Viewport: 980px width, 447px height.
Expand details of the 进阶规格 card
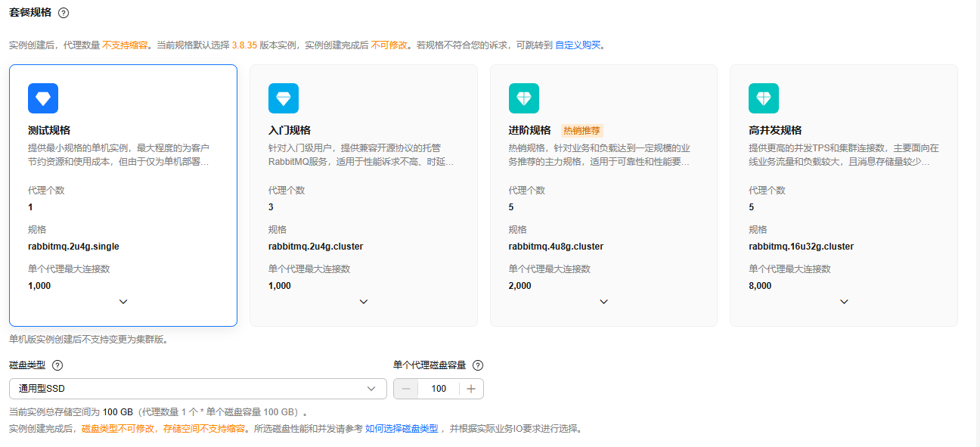[603, 302]
